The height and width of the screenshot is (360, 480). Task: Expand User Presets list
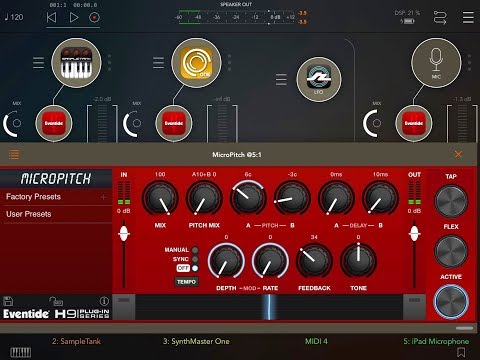tap(56, 214)
